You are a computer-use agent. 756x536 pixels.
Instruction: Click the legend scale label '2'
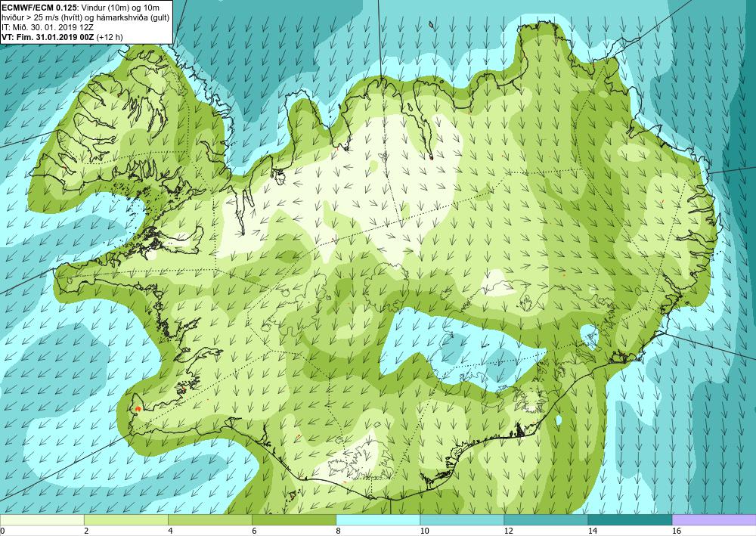click(x=86, y=531)
